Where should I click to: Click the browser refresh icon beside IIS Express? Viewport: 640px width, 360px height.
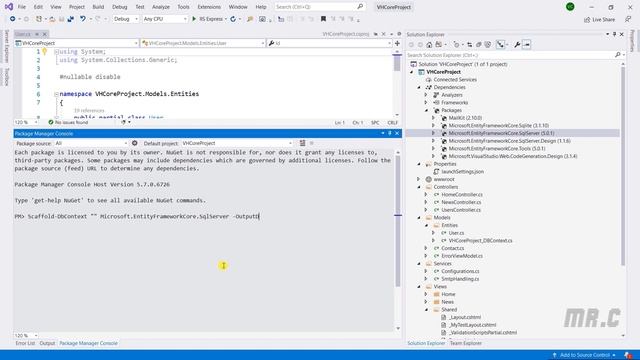233,19
